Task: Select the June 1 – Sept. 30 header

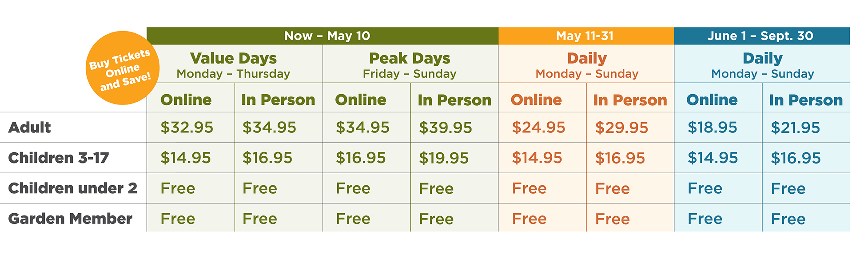Action: click(x=760, y=36)
